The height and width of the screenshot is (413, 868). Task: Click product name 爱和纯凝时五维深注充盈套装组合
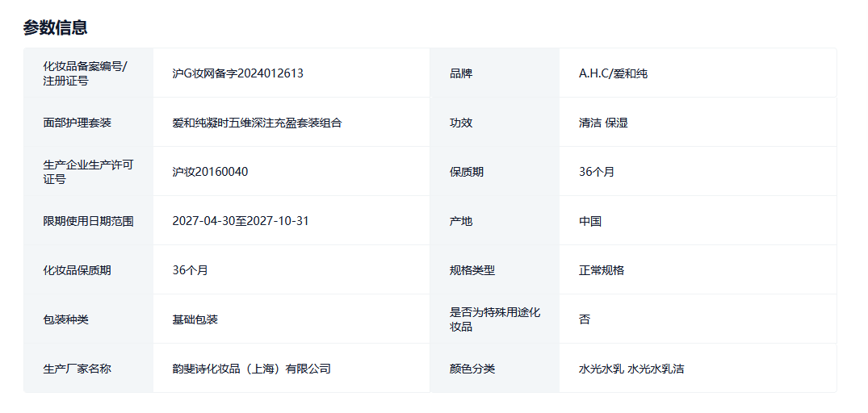pos(257,123)
